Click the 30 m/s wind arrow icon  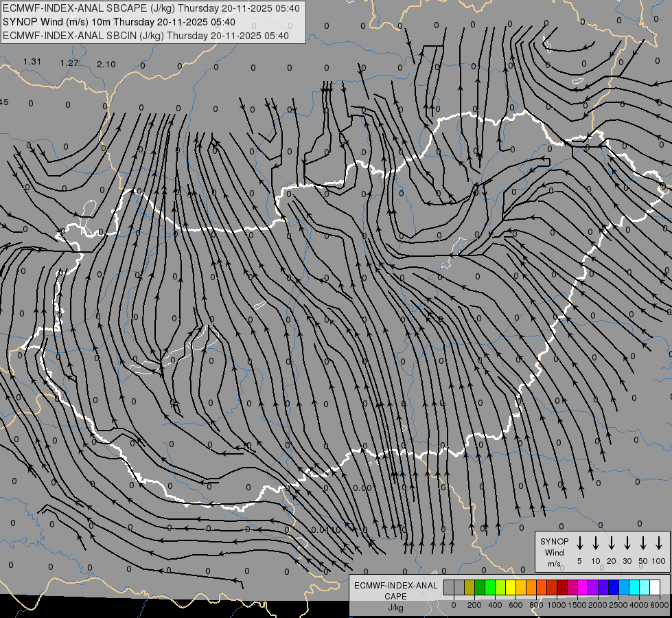click(x=627, y=543)
